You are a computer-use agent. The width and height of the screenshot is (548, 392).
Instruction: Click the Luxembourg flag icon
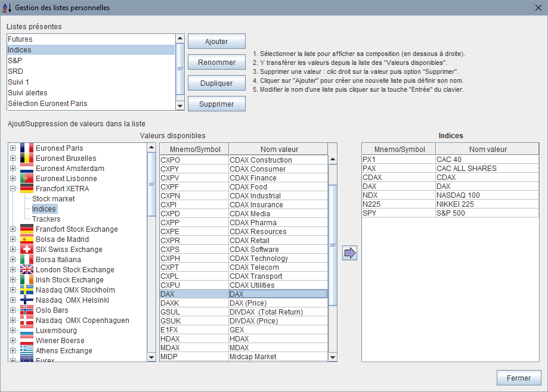tap(27, 330)
